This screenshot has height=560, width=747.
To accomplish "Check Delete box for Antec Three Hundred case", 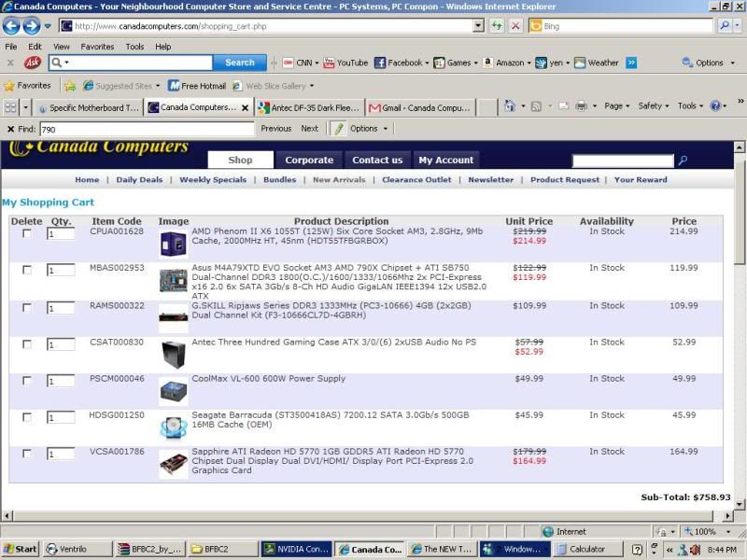I will point(27,344).
